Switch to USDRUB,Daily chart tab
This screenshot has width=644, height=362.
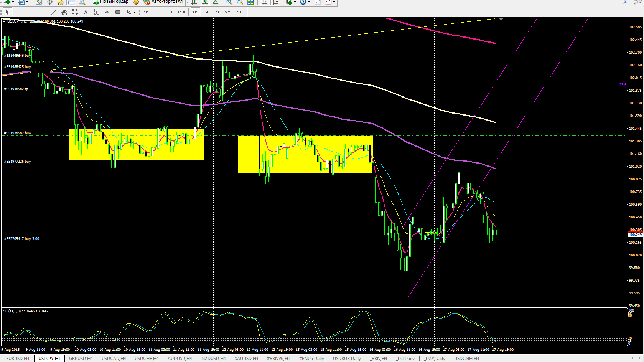[347, 359]
